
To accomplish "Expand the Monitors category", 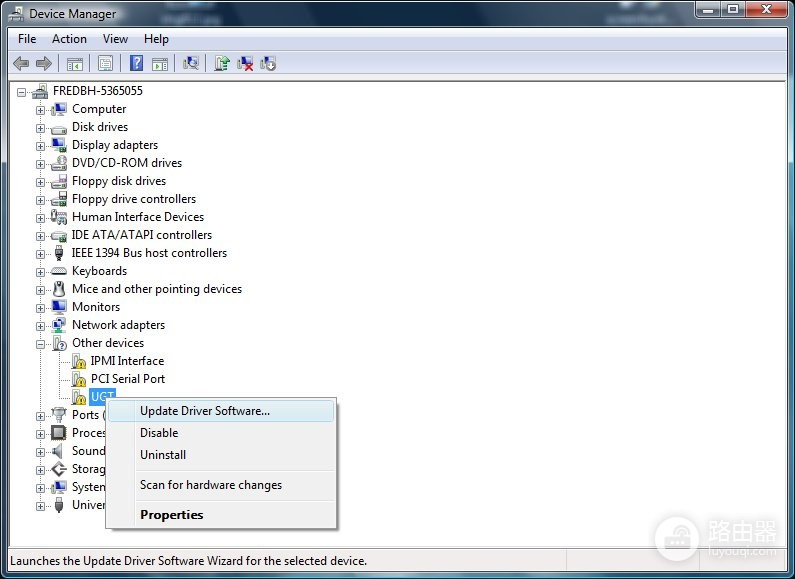I will coord(40,308).
